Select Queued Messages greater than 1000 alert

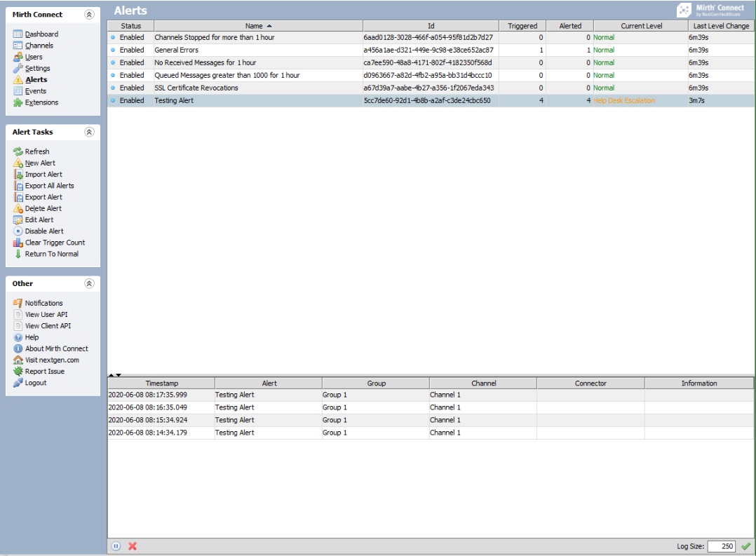[x=431, y=75]
